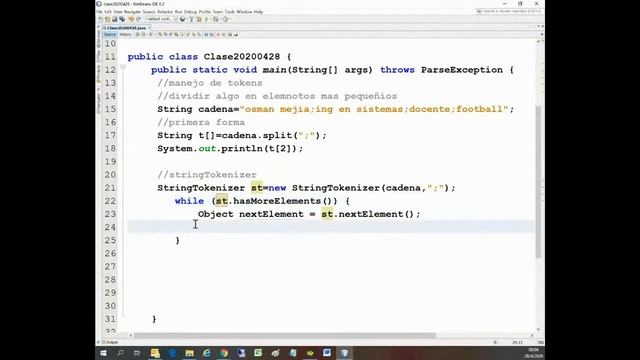Click the 'Object nextElement' line
The width and height of the screenshot is (640, 360).
[309, 214]
